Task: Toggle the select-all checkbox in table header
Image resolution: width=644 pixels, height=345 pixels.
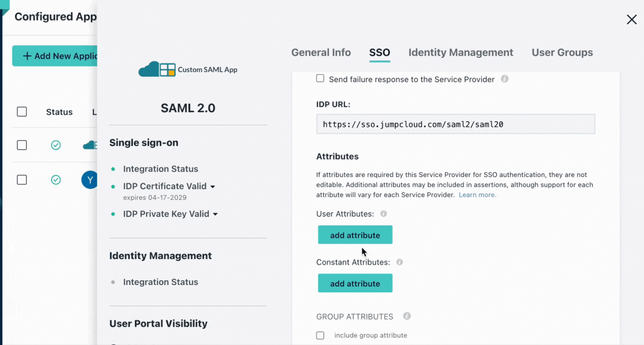Action: tap(22, 112)
